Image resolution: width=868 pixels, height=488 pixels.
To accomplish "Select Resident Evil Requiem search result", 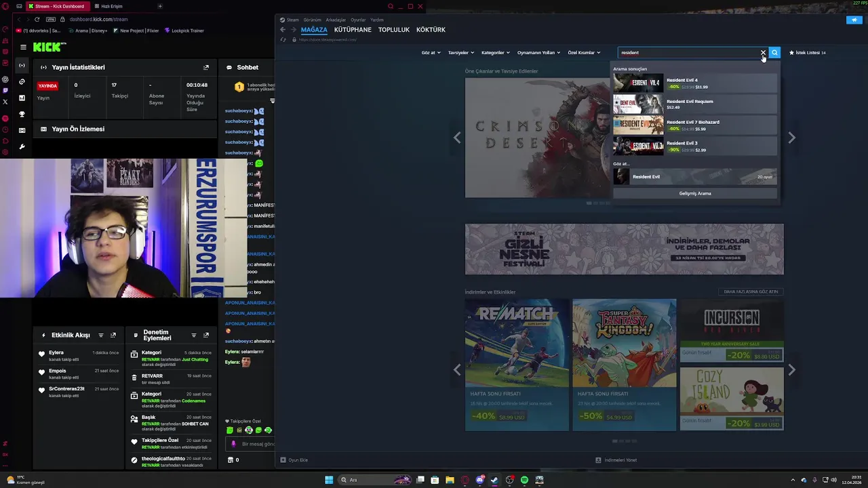I will 695,104.
